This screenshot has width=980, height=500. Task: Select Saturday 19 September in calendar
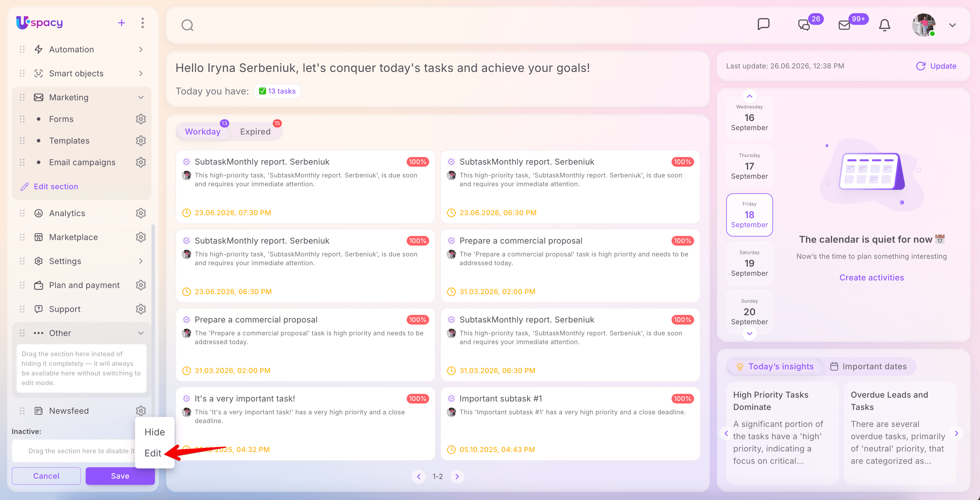point(749,263)
